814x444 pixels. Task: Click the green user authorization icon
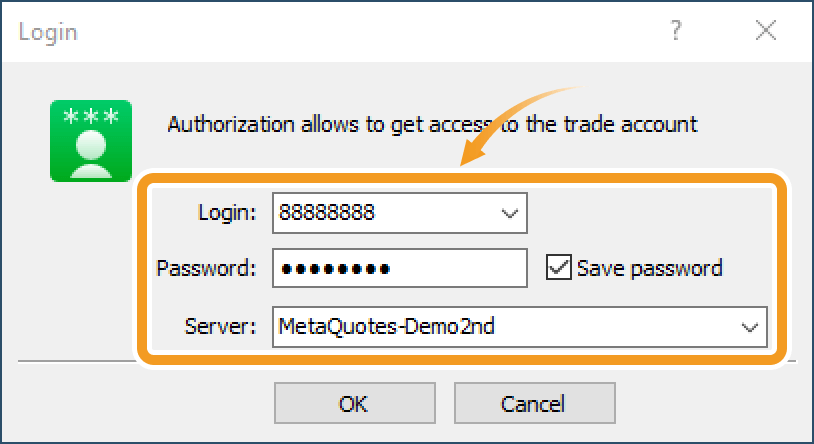point(90,140)
